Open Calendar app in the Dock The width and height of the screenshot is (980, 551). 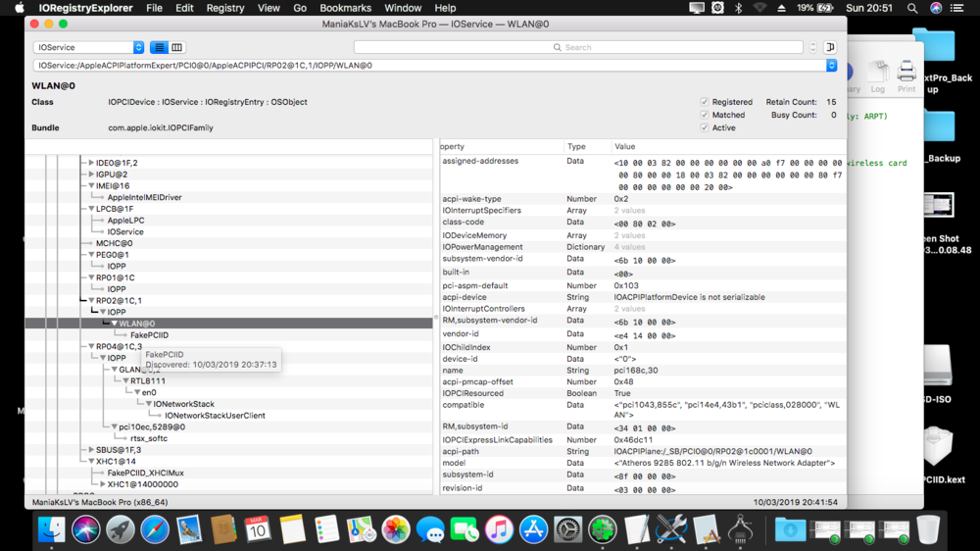(x=258, y=529)
